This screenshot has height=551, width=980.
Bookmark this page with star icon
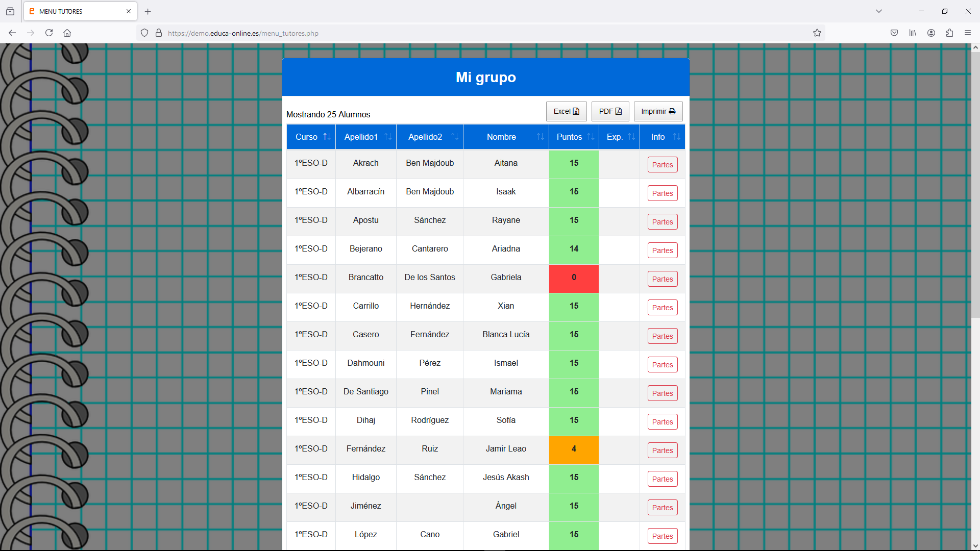[x=817, y=33]
